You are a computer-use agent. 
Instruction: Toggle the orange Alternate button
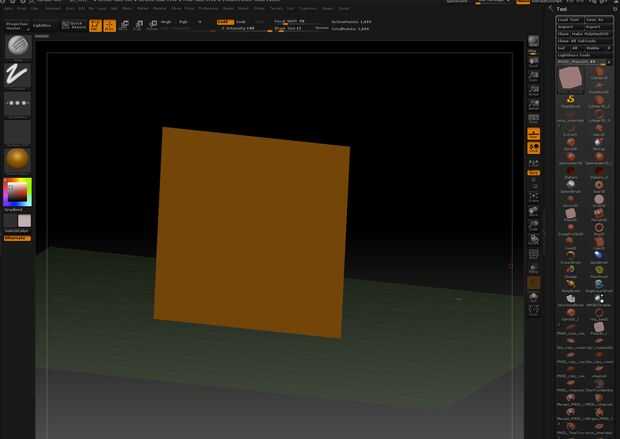pos(17,238)
